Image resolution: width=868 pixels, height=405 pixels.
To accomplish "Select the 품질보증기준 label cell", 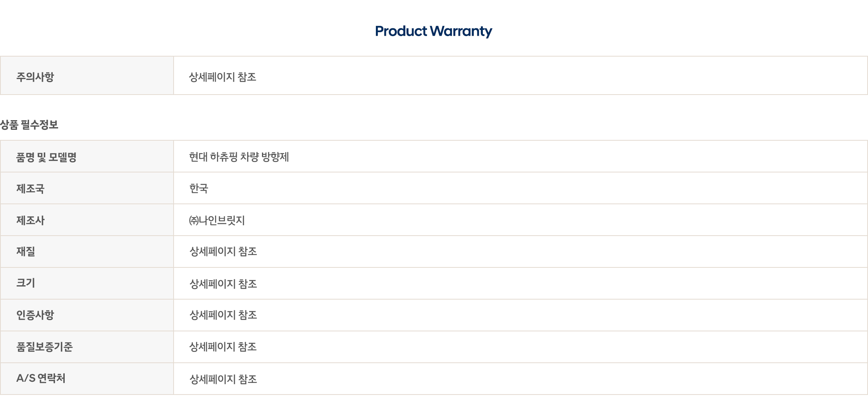I will pyautogui.click(x=87, y=347).
